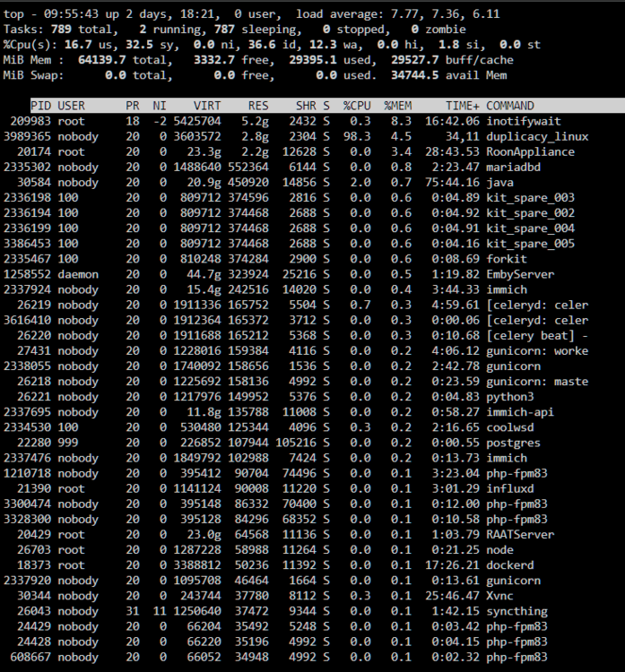Click PID 3300474 php-fpm83 process
625x672 pixels.
click(27, 504)
